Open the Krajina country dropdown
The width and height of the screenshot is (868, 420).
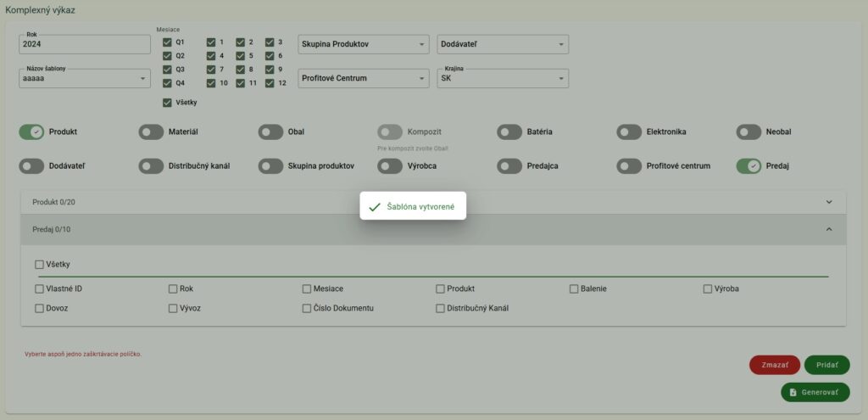click(502, 78)
